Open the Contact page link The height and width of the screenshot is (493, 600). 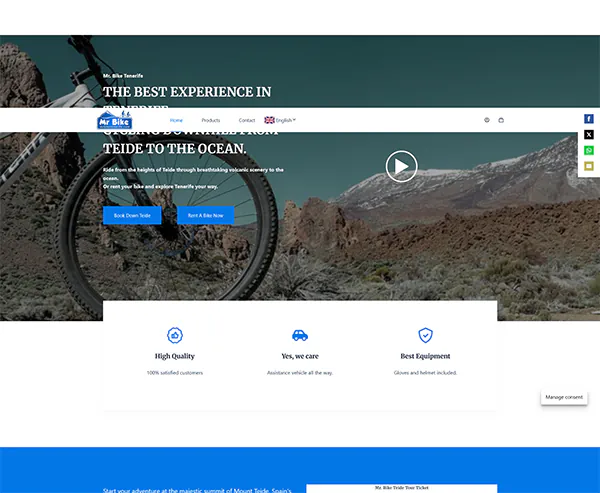[246, 120]
